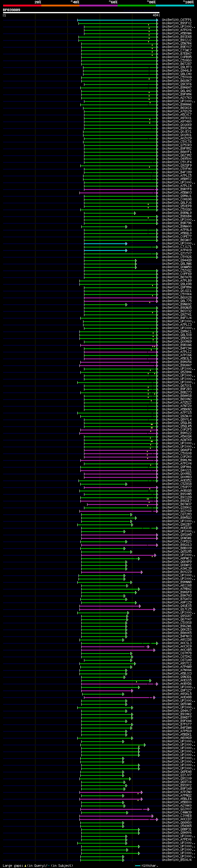Viewport: 197px width, 868px height.
Task: Select UniRef100_Q9LMT3 hit
Action: [x=177, y=67]
